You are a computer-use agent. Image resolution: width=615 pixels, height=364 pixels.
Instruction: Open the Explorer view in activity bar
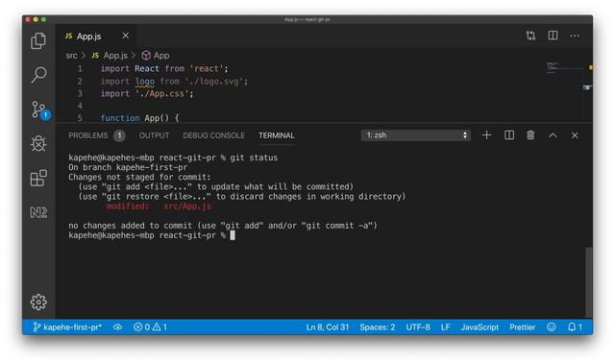click(38, 40)
